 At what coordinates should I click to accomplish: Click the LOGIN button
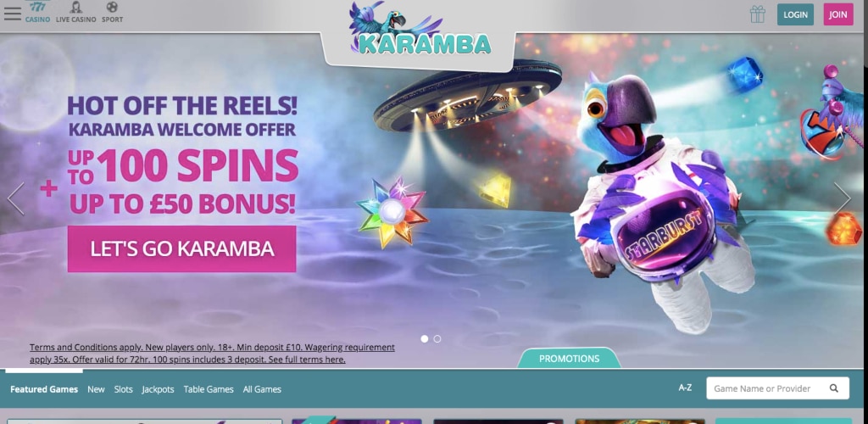pos(795,14)
